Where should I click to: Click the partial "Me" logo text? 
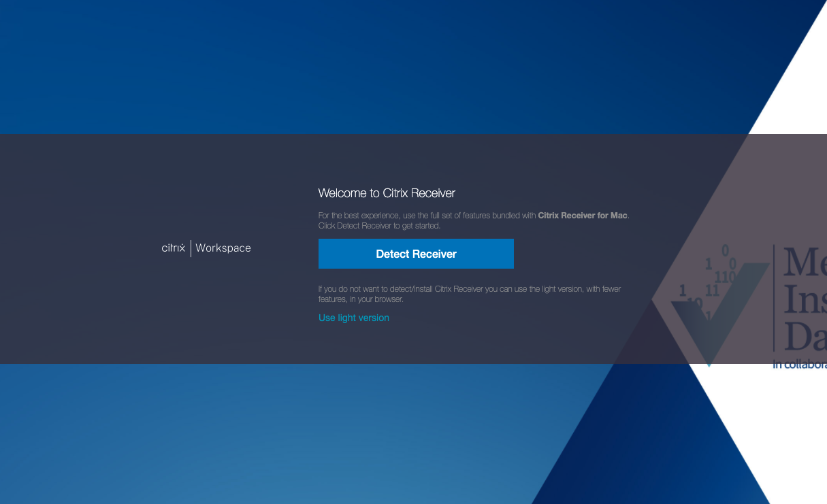pos(805,262)
